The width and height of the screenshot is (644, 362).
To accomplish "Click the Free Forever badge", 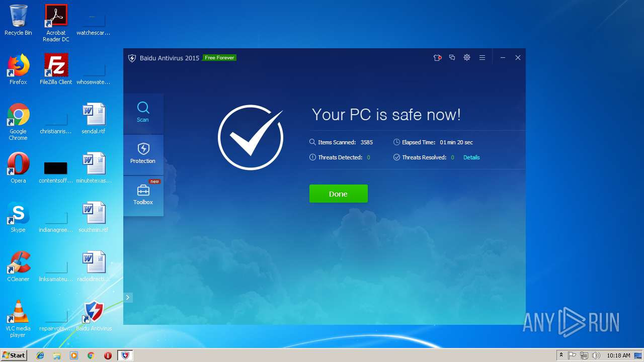I will click(219, 58).
